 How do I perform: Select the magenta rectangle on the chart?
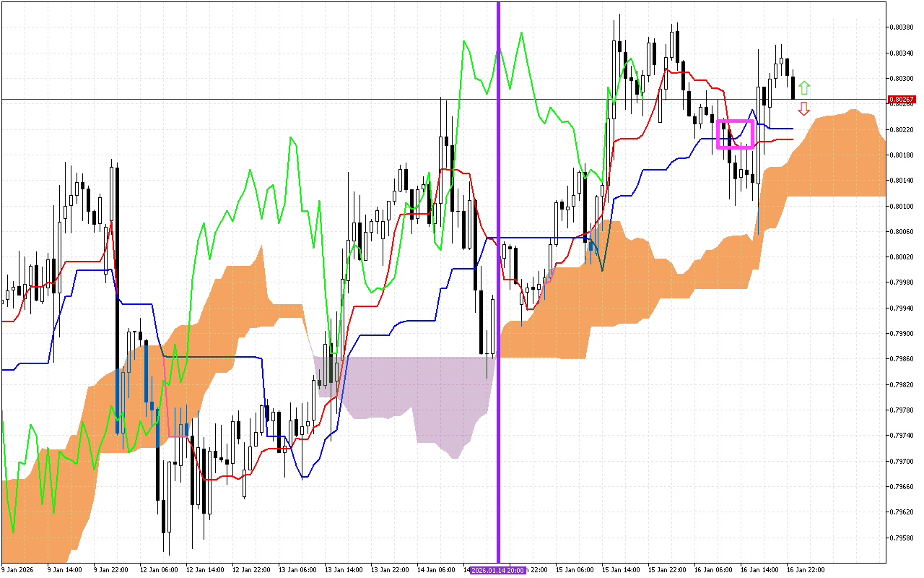click(x=735, y=121)
